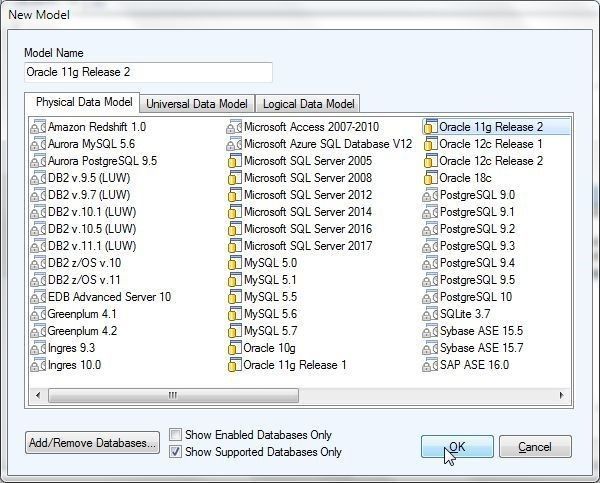The width and height of the screenshot is (600, 483).
Task: Click the MySQL 5.0 icon
Action: coord(234,263)
